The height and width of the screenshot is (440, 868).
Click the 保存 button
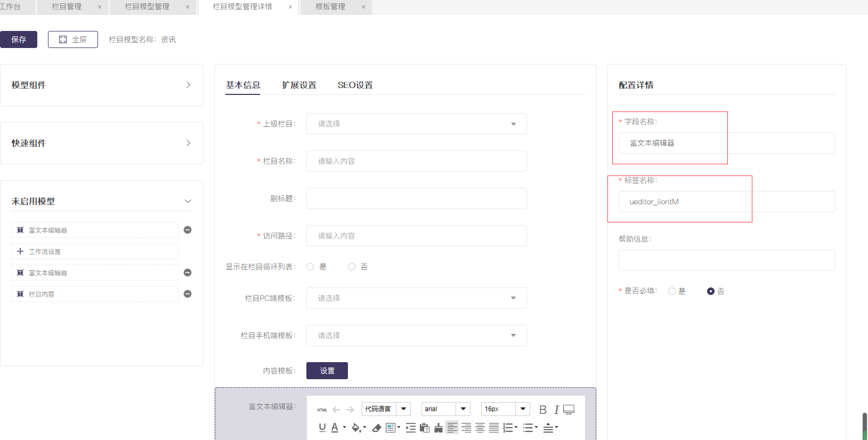click(19, 39)
